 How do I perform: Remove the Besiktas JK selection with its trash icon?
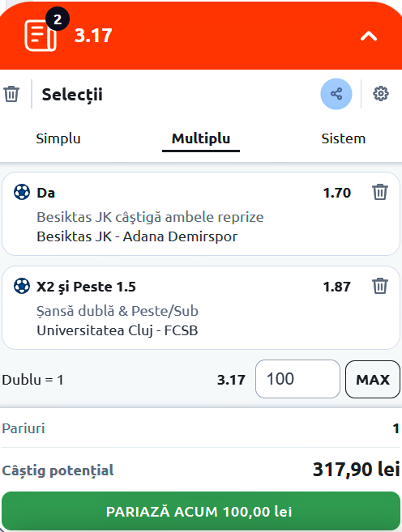coord(380,192)
